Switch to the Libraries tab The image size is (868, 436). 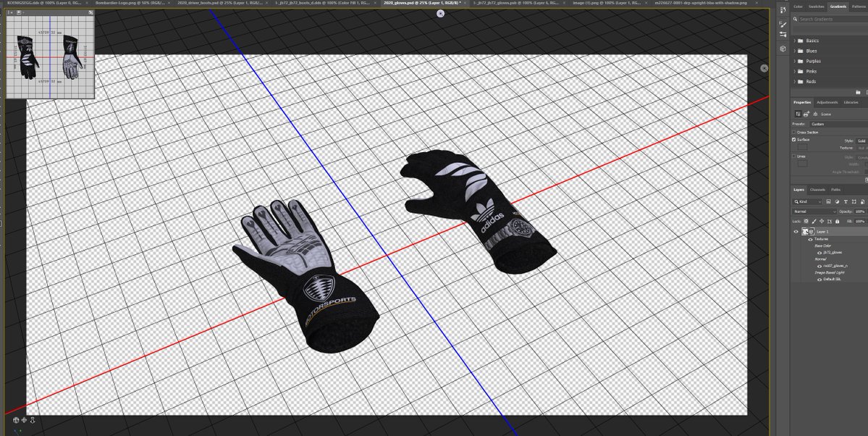click(851, 103)
